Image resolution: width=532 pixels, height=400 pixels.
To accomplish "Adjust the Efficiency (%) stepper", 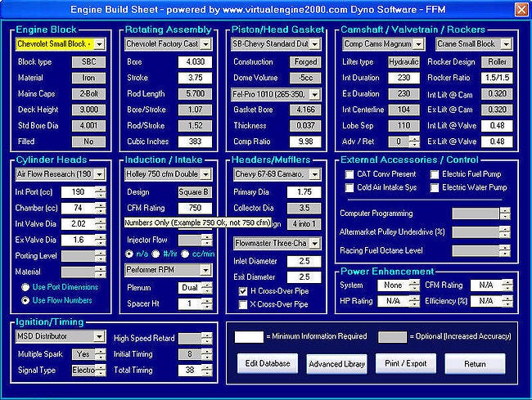I will point(507,301).
